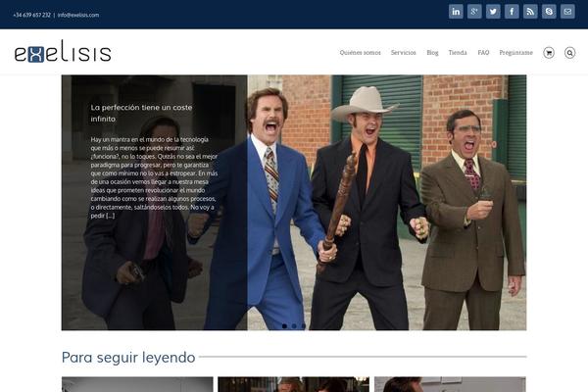
Task: Open the last thumbnail under Para seguir leyendo
Action: pos(450,384)
